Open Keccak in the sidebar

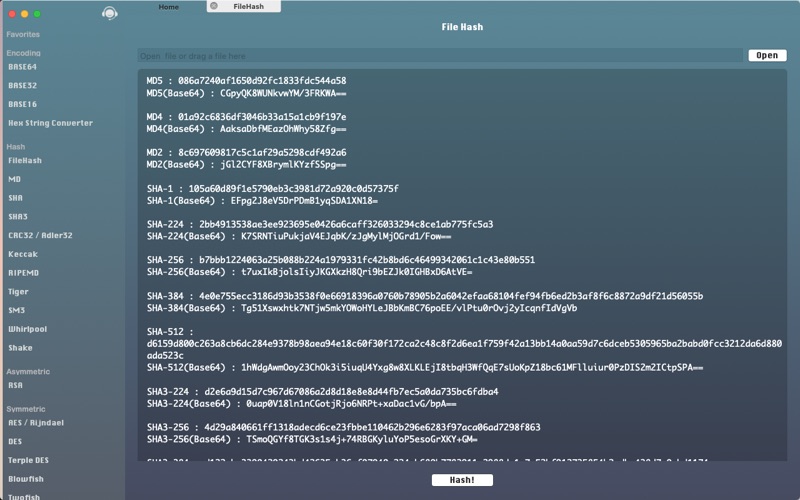point(23,254)
